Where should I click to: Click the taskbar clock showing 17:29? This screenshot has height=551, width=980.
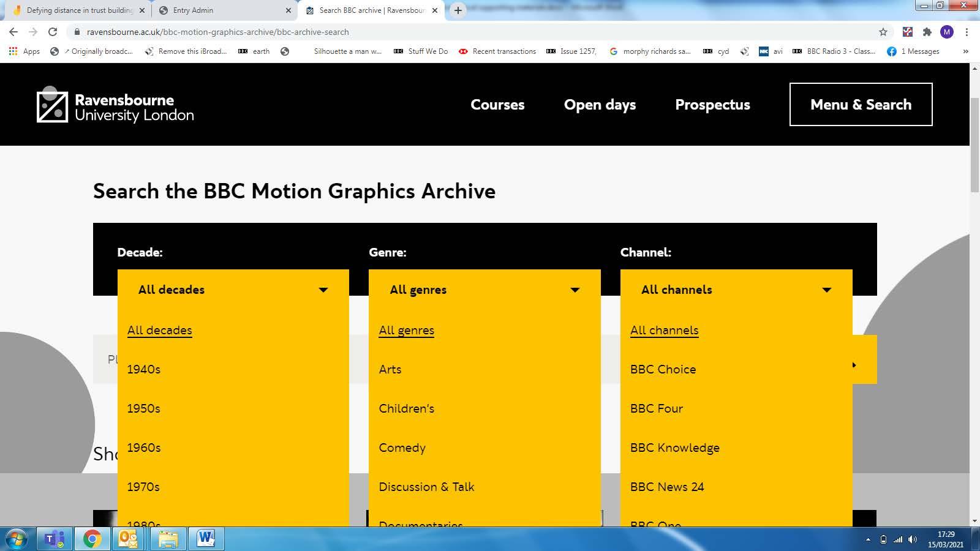(945, 539)
